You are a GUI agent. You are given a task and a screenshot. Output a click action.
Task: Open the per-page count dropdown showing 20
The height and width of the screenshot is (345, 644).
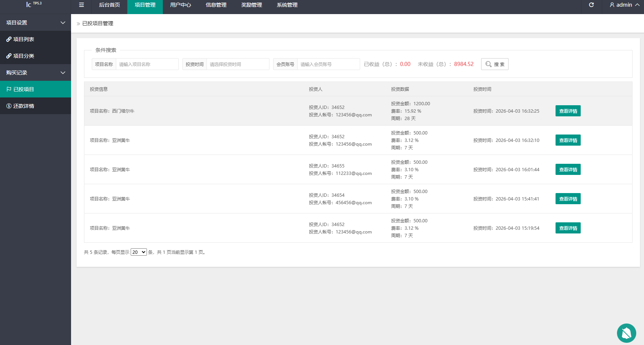139,252
